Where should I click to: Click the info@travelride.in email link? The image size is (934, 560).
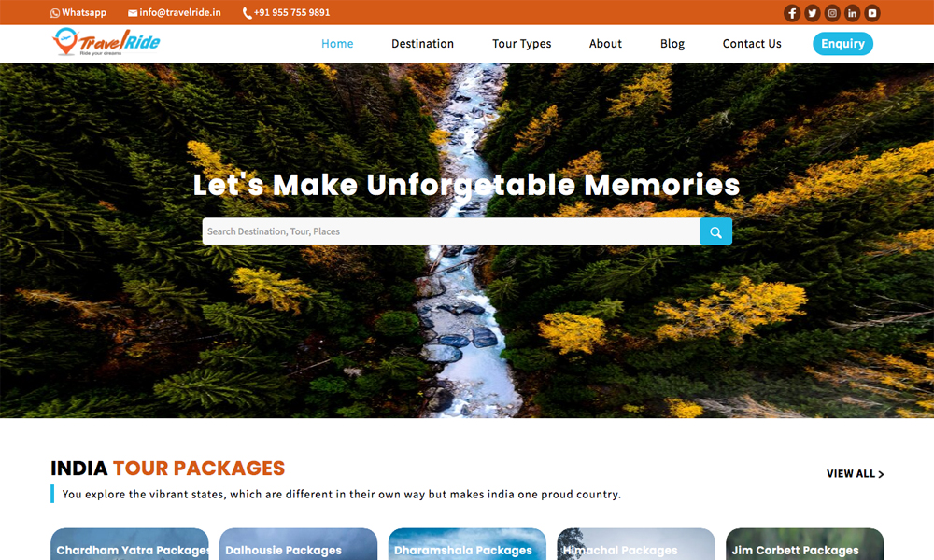(x=174, y=12)
